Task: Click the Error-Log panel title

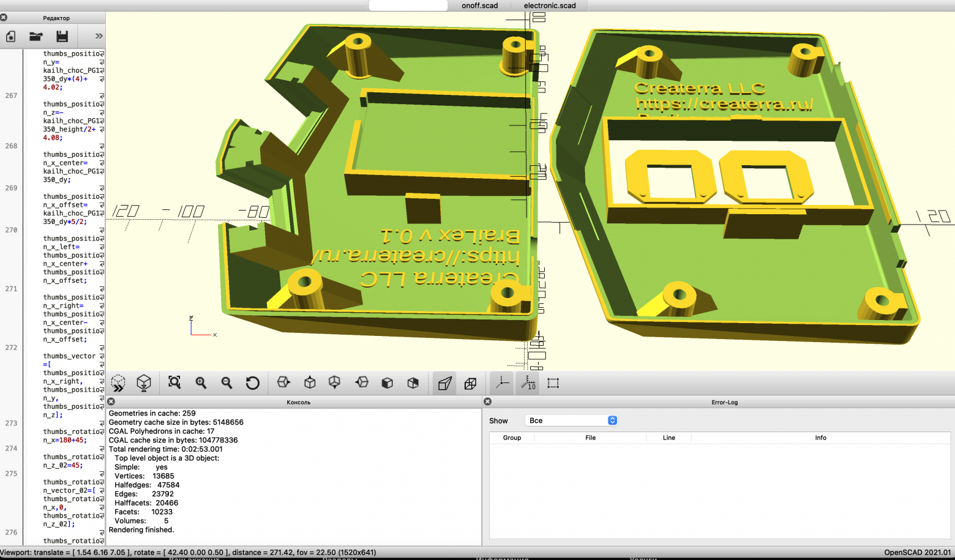Action: (x=724, y=402)
